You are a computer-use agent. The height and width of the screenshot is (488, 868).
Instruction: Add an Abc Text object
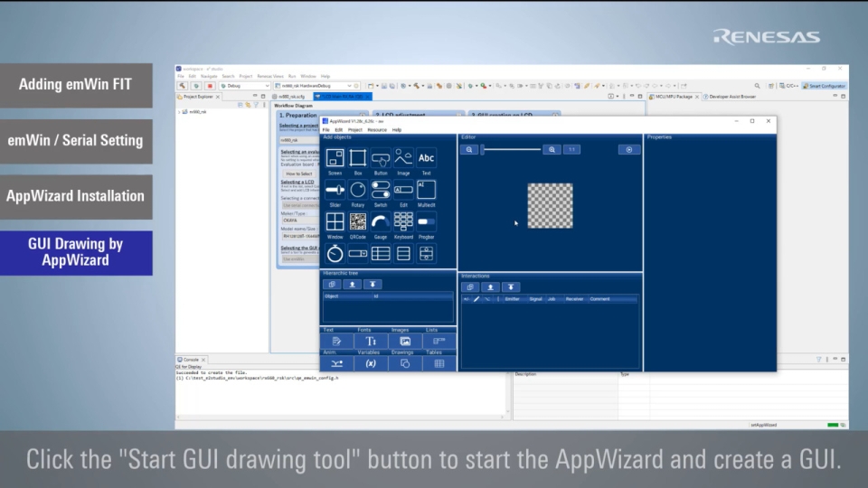pyautogui.click(x=426, y=158)
